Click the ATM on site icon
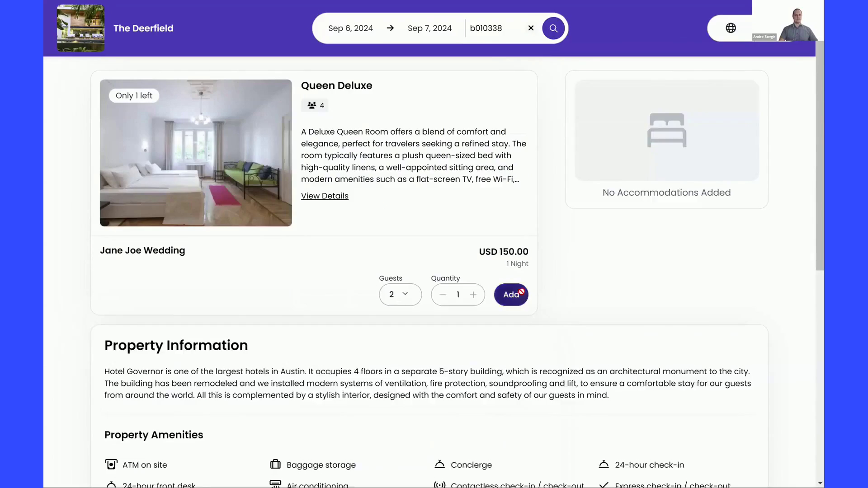The image size is (868, 488). (111, 465)
